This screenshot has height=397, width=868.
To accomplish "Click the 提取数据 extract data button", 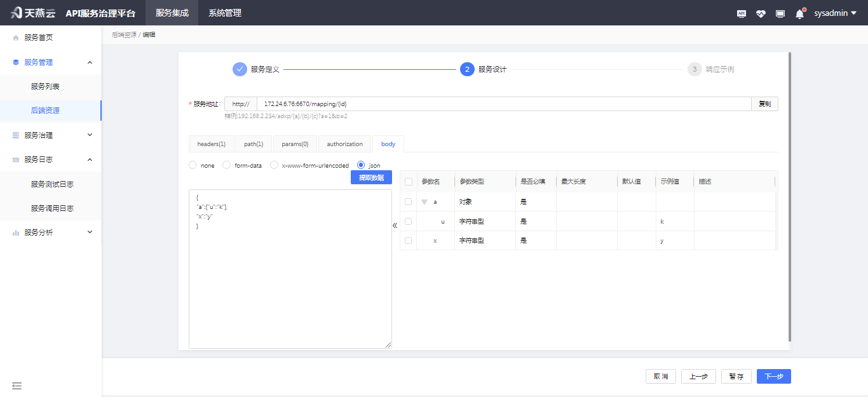I will coord(371,177).
